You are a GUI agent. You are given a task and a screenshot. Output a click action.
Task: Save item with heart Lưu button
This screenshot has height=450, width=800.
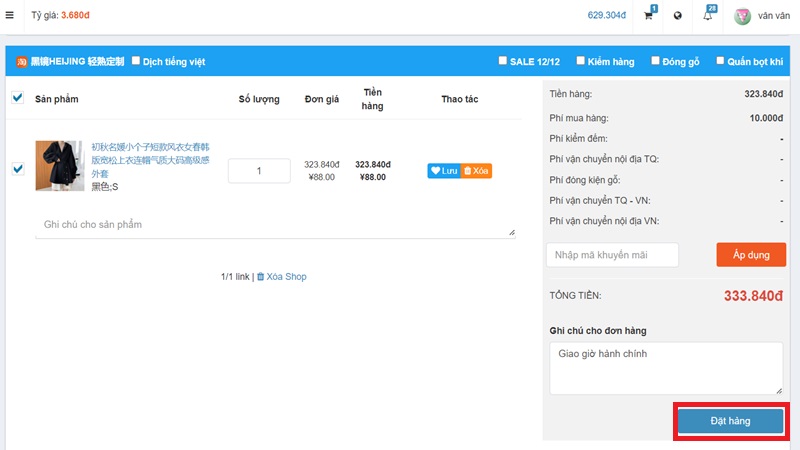pos(444,171)
